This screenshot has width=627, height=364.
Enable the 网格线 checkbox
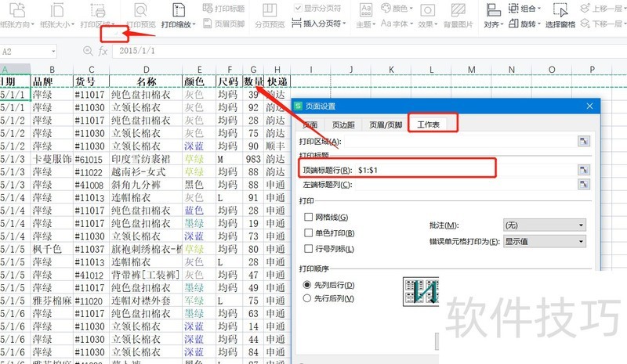[x=309, y=217]
